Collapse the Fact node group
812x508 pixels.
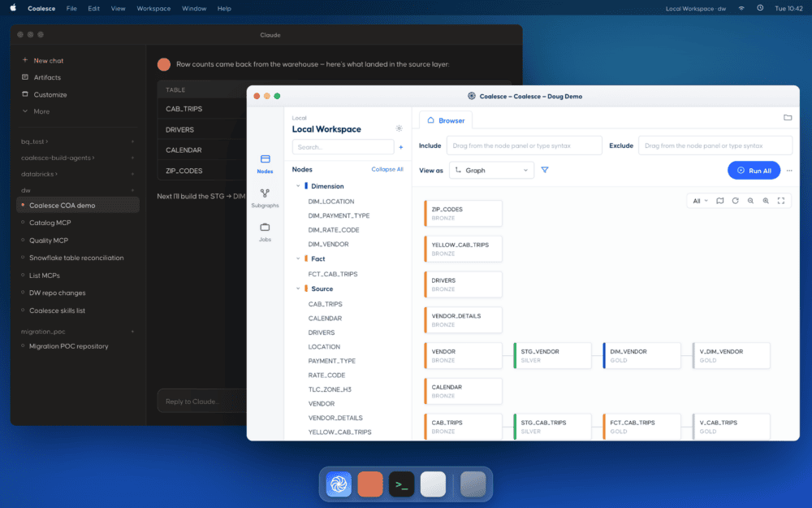298,258
